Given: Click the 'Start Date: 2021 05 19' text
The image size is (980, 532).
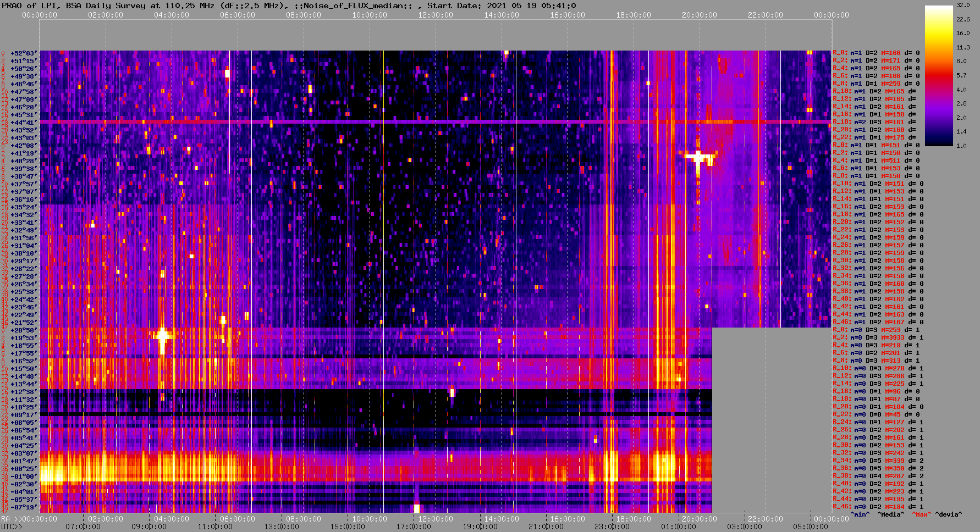Looking at the screenshot, I should (x=502, y=5).
